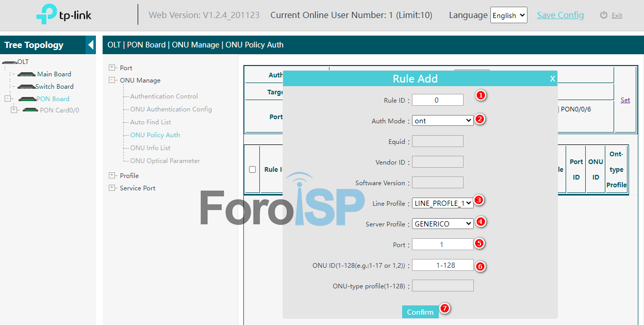Click the tp-link logo icon
Screen dimensions: 644x325
[x=46, y=15]
